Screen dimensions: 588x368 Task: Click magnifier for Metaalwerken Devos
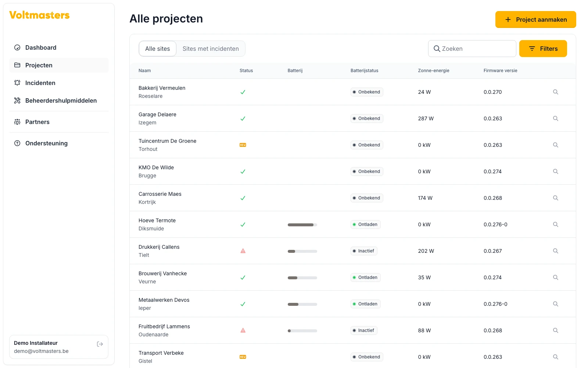click(556, 304)
